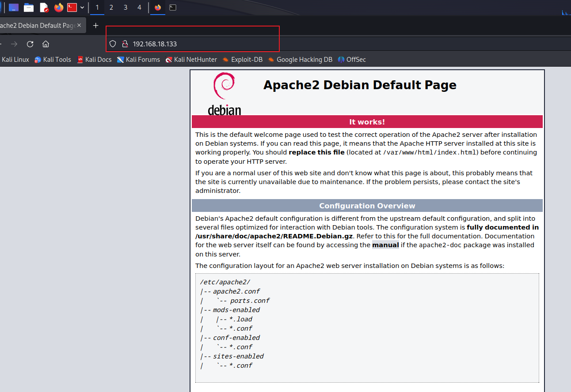Click the *.load line in tree
571x392 pixels.
pyautogui.click(x=240, y=319)
